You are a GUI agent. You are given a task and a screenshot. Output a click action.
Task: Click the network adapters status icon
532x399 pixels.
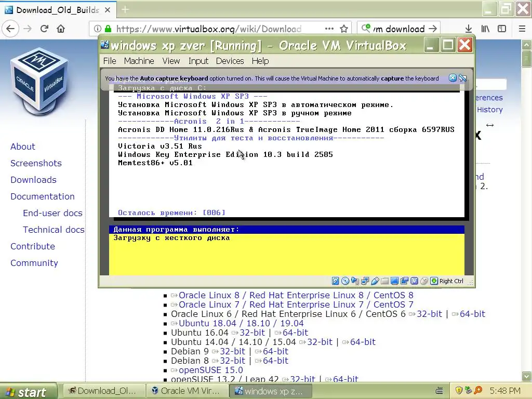tap(365, 281)
